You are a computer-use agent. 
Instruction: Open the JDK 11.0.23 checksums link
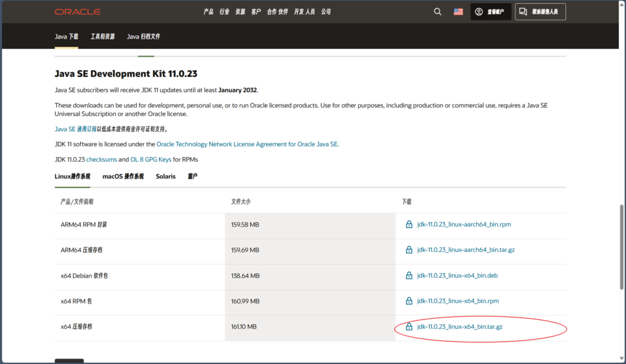click(101, 159)
